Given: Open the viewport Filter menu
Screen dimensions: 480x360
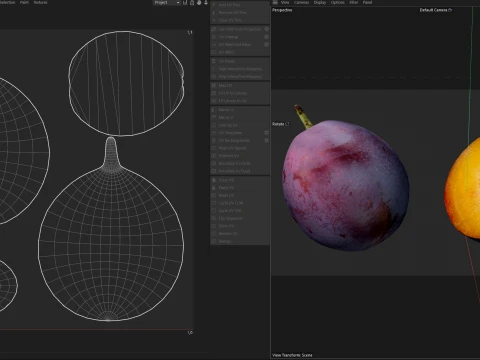Looking at the screenshot, I should [354, 3].
